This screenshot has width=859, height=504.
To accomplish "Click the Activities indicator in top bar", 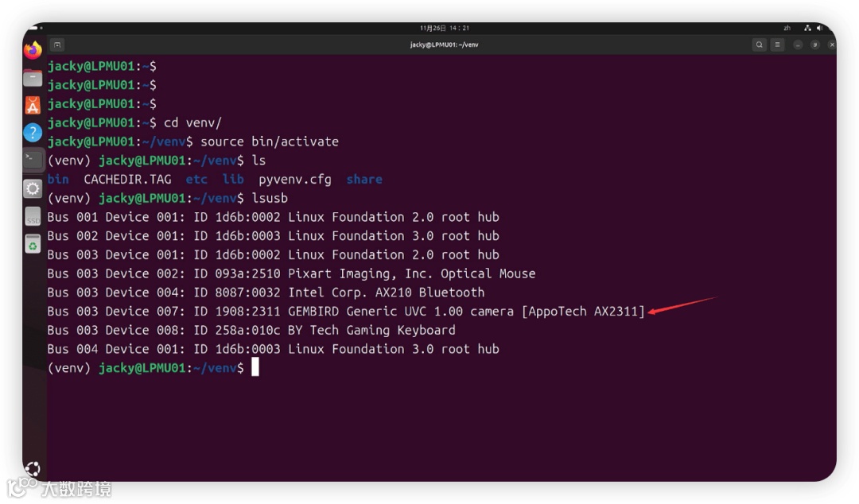I will tap(36, 27).
